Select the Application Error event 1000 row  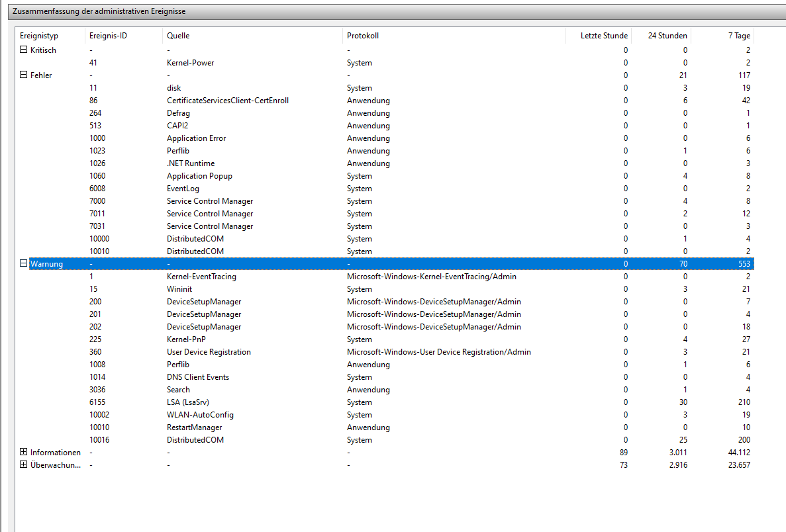pos(385,138)
